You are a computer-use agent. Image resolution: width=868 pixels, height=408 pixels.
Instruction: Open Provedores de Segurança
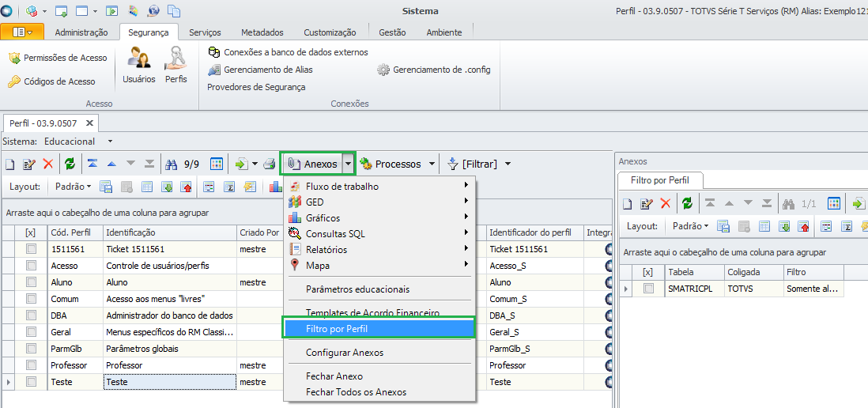256,87
